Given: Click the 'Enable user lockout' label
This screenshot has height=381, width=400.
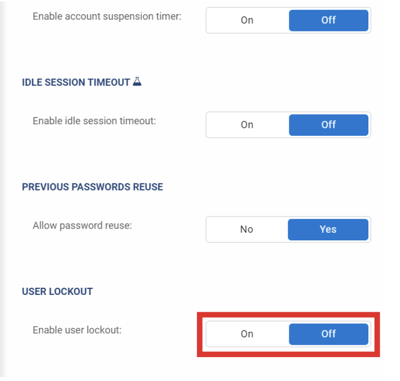Looking at the screenshot, I should pyautogui.click(x=77, y=330).
